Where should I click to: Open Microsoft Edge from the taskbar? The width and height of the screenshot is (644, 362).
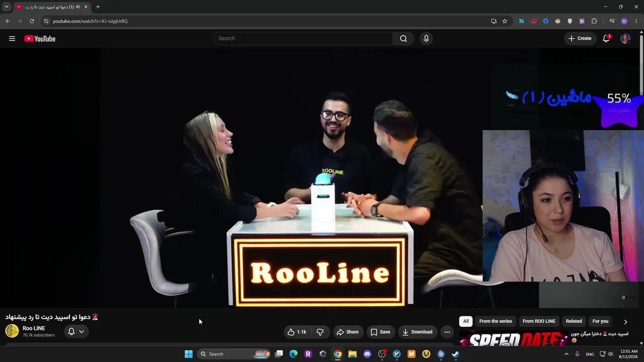[x=293, y=354]
